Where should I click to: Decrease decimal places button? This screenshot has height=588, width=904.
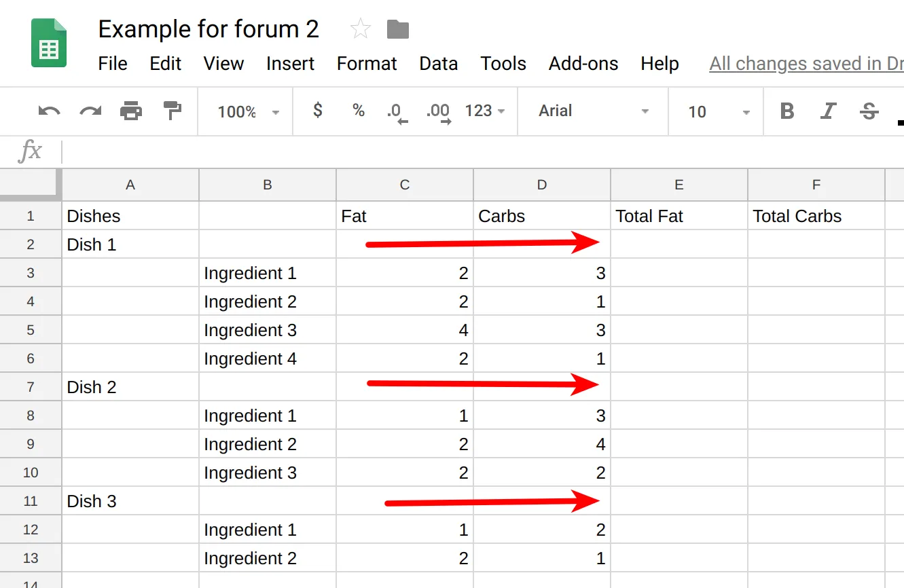pyautogui.click(x=397, y=112)
